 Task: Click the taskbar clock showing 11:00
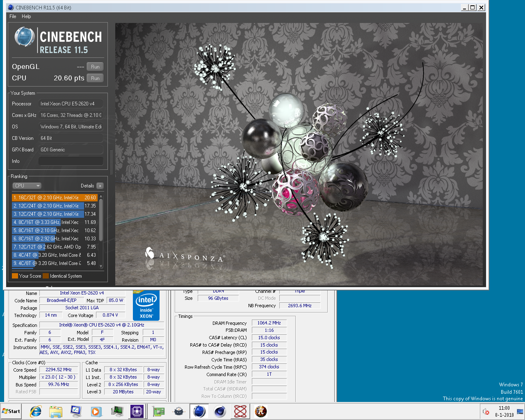click(x=504, y=411)
